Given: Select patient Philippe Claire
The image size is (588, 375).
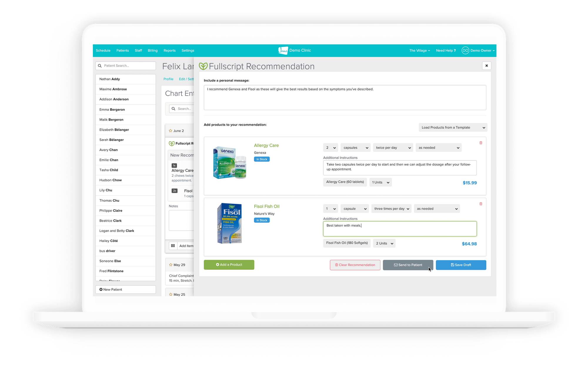Looking at the screenshot, I should click(x=126, y=211).
